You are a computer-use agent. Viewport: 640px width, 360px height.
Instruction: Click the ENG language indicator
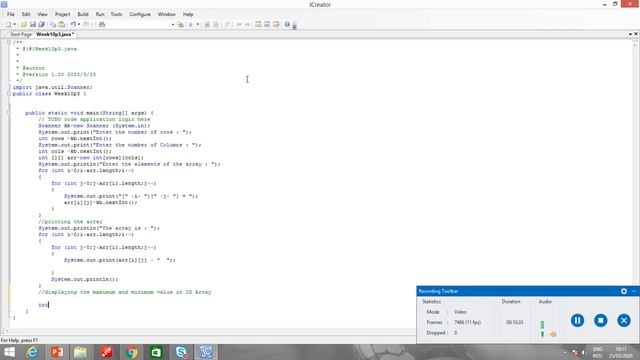pyautogui.click(x=598, y=352)
